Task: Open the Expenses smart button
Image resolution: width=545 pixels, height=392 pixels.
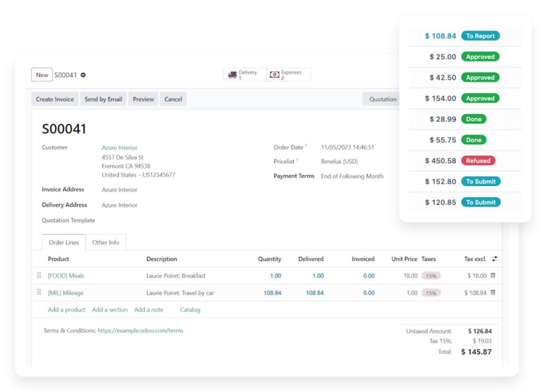Action: (x=288, y=75)
